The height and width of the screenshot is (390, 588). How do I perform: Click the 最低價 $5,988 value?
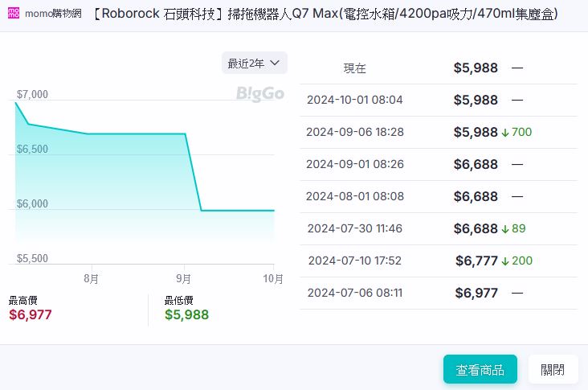[x=186, y=314]
